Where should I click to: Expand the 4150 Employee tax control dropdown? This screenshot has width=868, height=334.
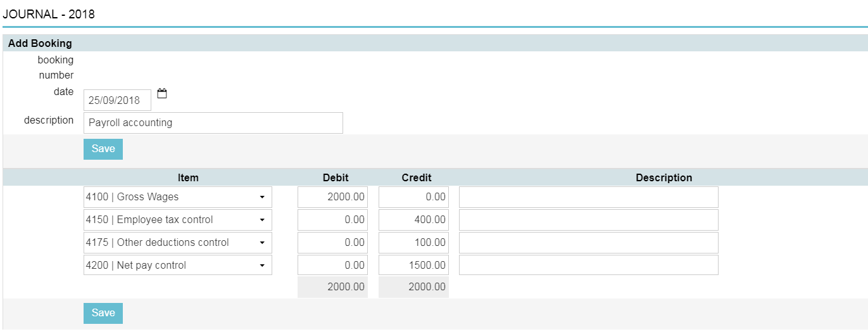click(x=177, y=220)
